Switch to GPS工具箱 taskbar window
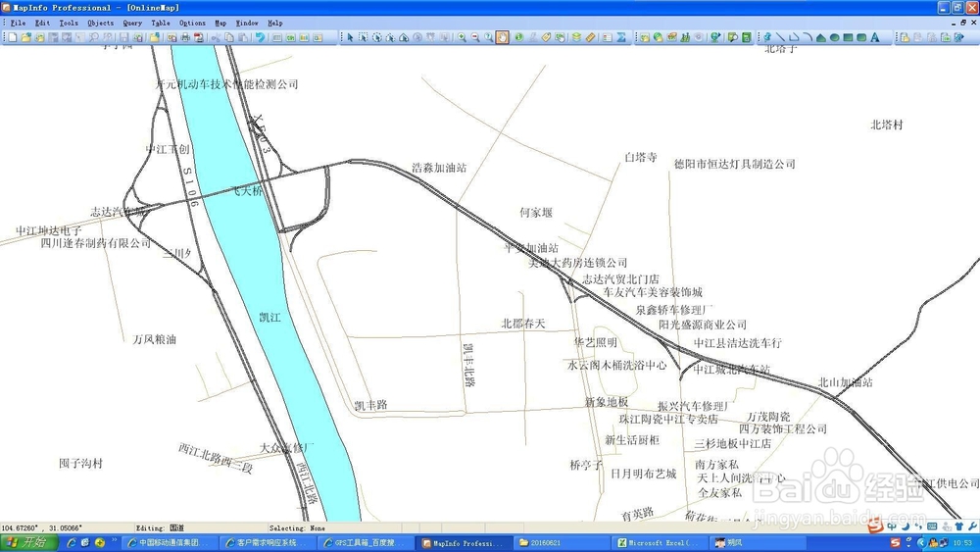This screenshot has width=980, height=552. pos(366,542)
